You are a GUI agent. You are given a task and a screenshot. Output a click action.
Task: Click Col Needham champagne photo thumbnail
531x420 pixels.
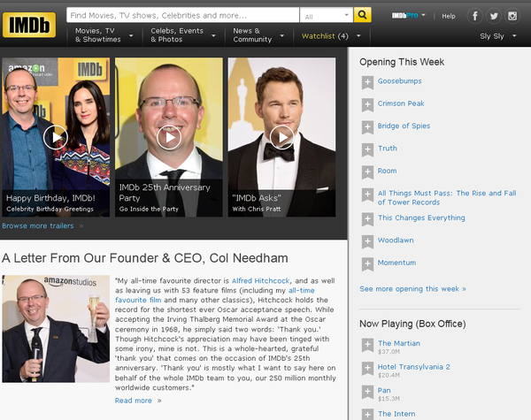coord(56,329)
